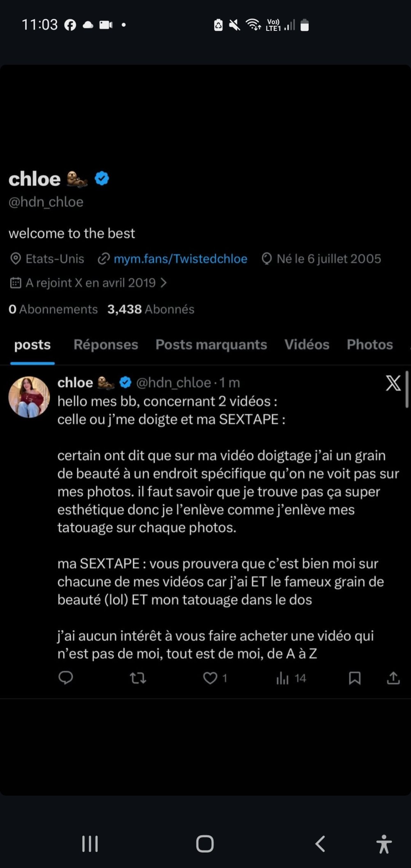Image resolution: width=411 pixels, height=868 pixels.
Task: Tap the share post icon
Action: pos(393,678)
